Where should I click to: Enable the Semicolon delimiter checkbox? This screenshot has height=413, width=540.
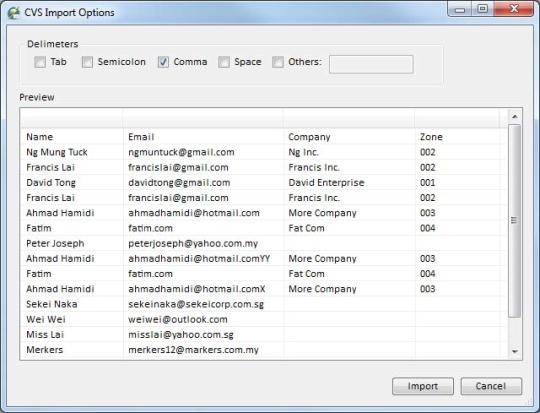[x=87, y=62]
